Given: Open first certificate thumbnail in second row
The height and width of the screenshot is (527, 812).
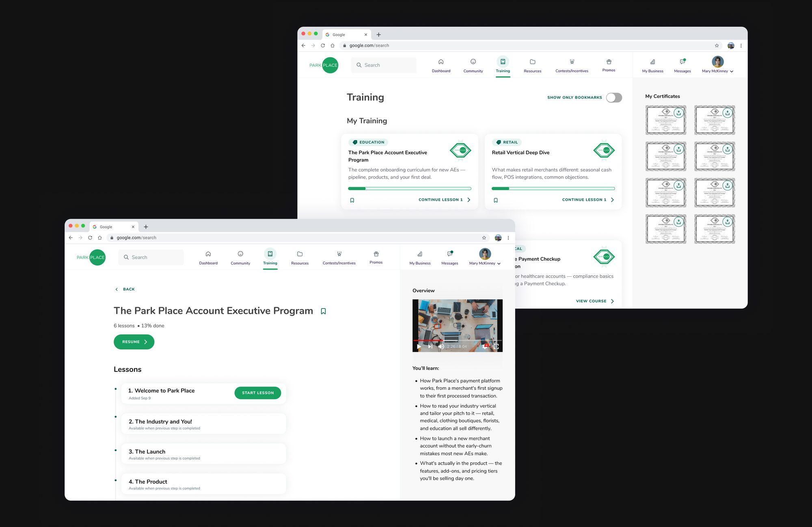Looking at the screenshot, I should [666, 156].
